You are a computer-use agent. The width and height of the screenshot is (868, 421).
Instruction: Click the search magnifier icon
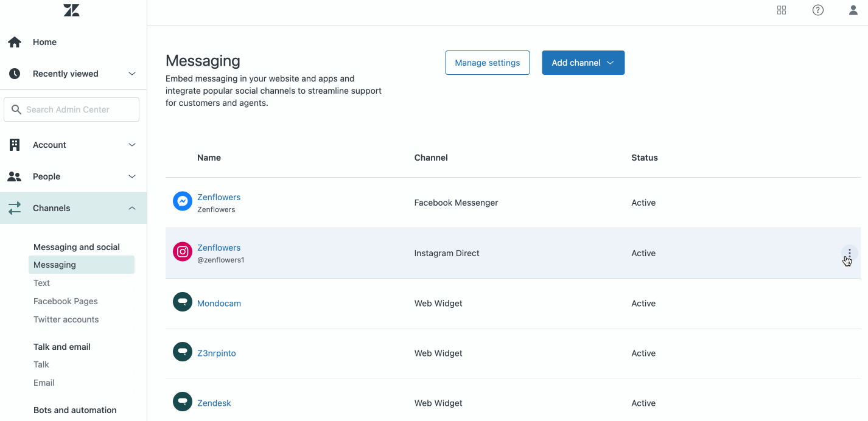(16, 110)
